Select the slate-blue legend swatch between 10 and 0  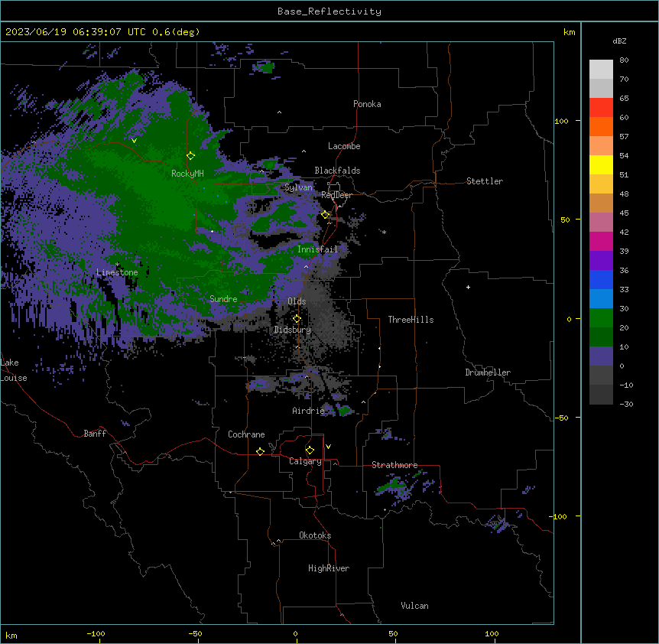click(x=601, y=356)
